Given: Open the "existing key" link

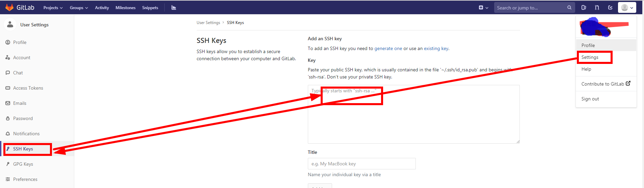Looking at the screenshot, I should [x=436, y=48].
